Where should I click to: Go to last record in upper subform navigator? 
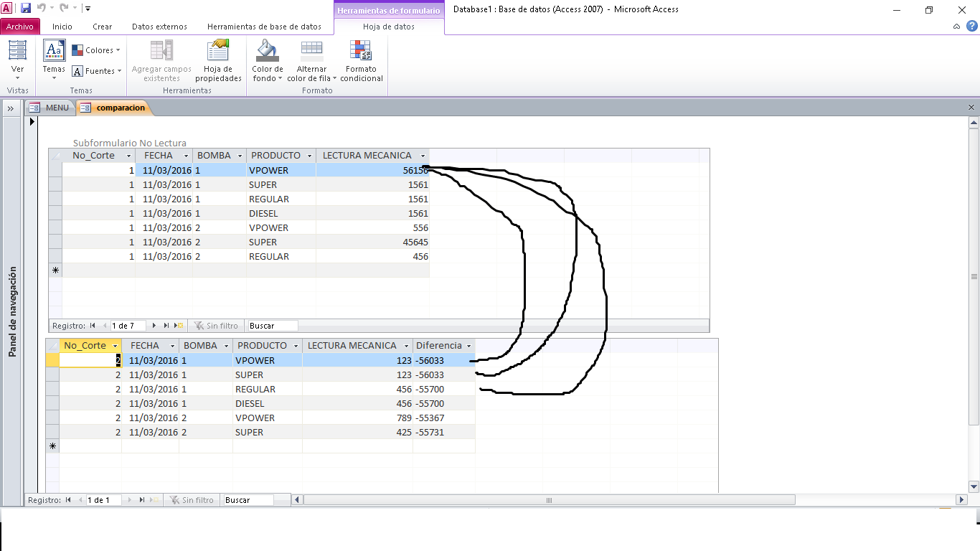point(167,326)
